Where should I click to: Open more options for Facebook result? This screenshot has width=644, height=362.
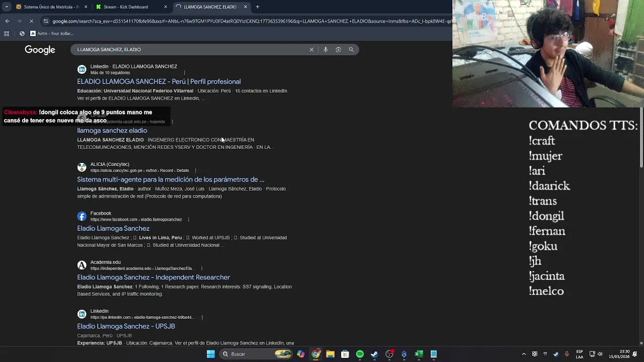[x=188, y=220]
